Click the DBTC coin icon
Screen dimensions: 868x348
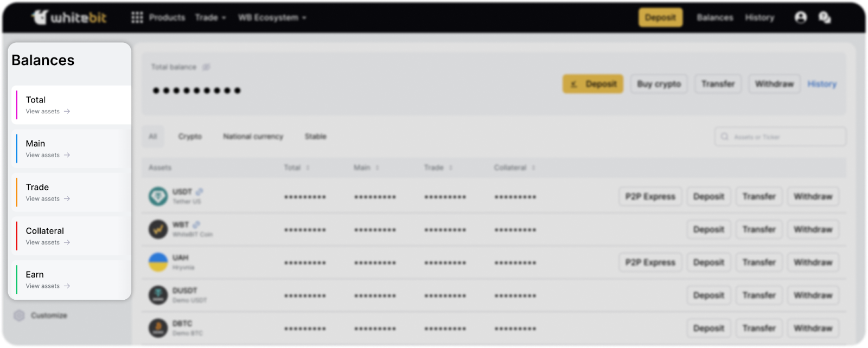[158, 328]
